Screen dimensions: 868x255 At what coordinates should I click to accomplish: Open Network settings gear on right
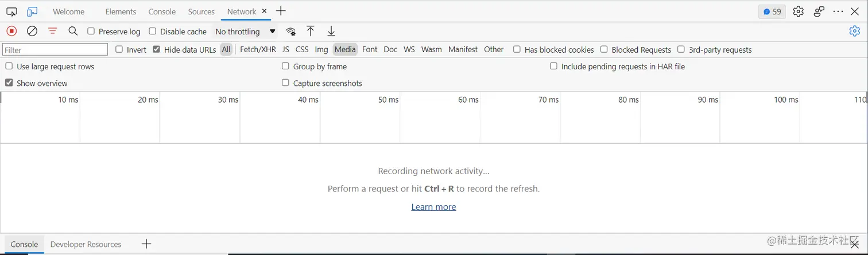pyautogui.click(x=855, y=32)
